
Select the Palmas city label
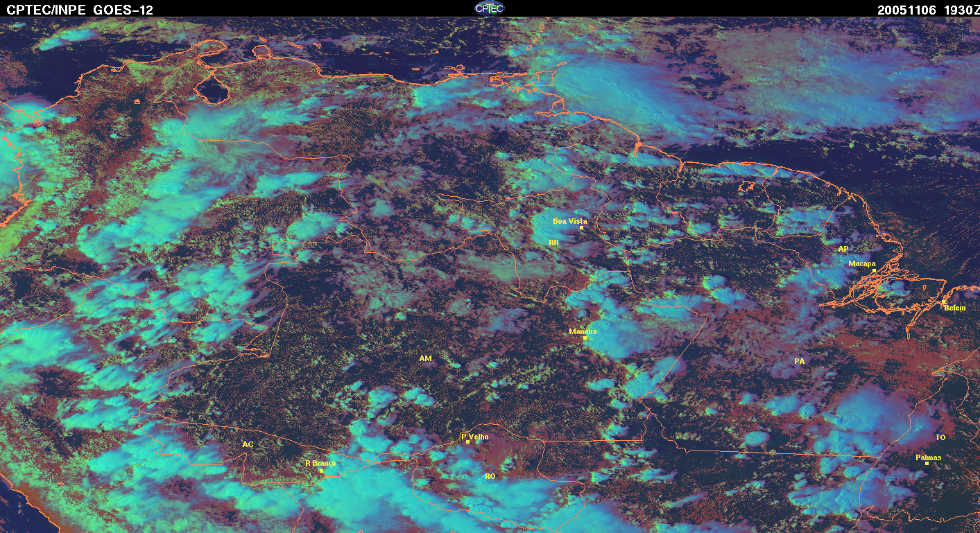tap(929, 457)
